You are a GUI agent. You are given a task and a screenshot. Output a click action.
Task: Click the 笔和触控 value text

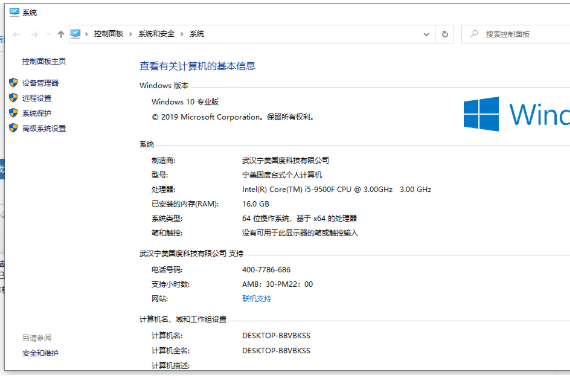300,233
